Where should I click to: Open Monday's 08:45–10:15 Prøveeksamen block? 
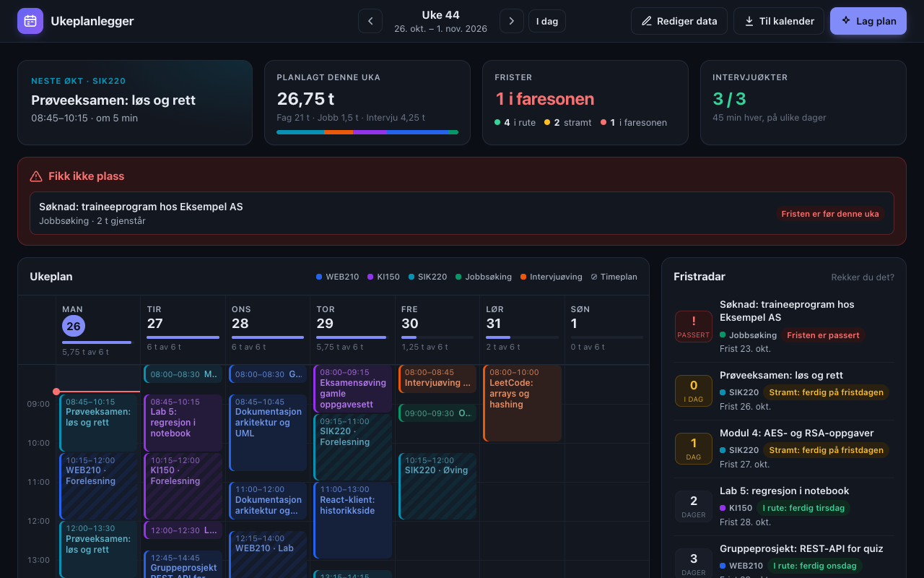point(98,423)
